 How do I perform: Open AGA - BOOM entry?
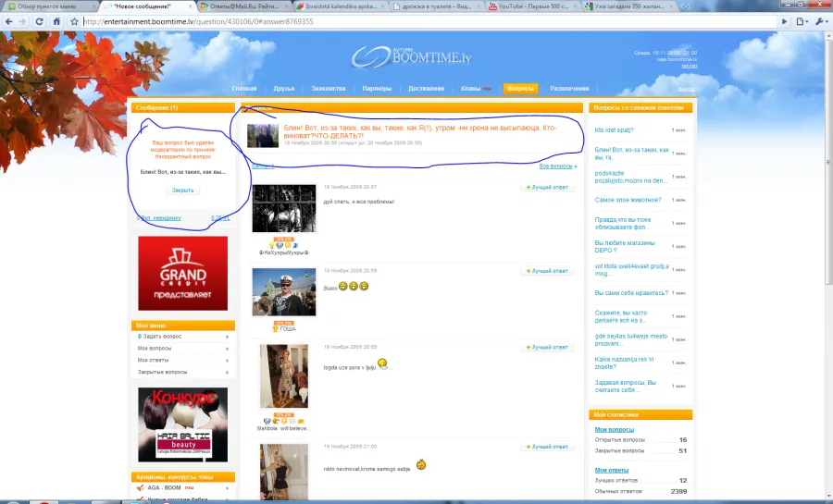tap(164, 487)
